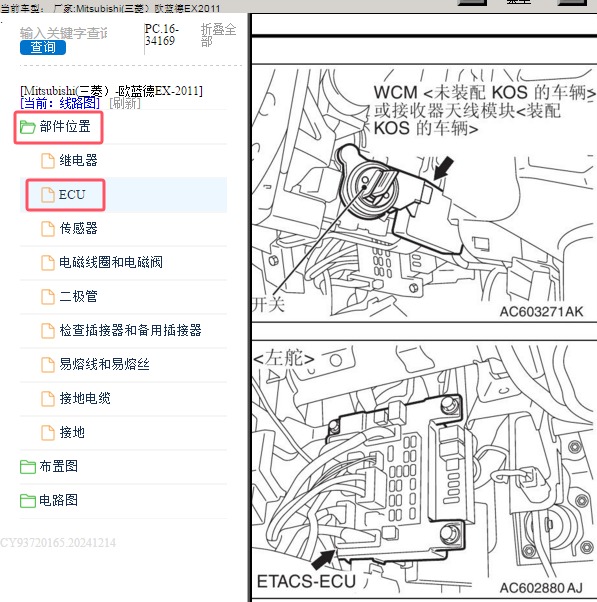597x602 pixels.
Task: Click the document icon beside 二极管
Action: (x=48, y=297)
